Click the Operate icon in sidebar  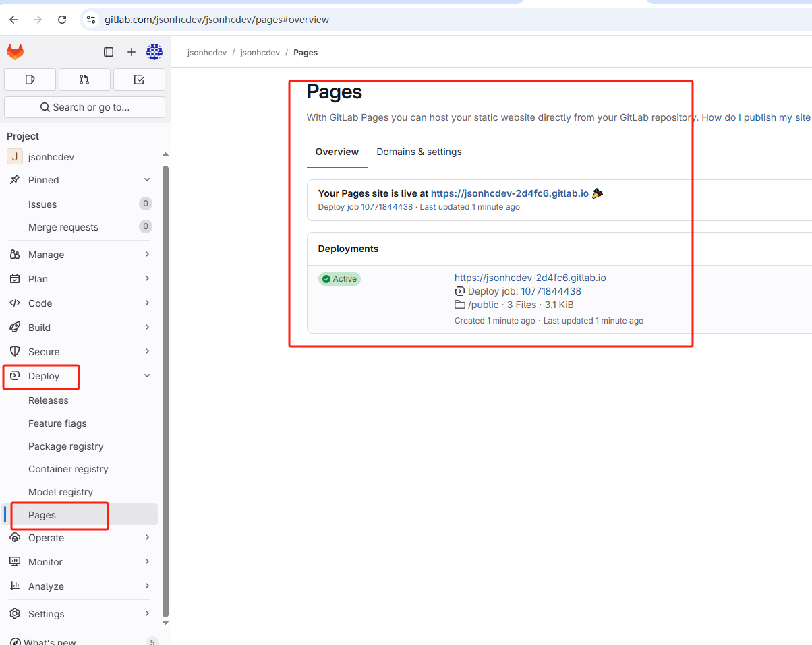[15, 538]
